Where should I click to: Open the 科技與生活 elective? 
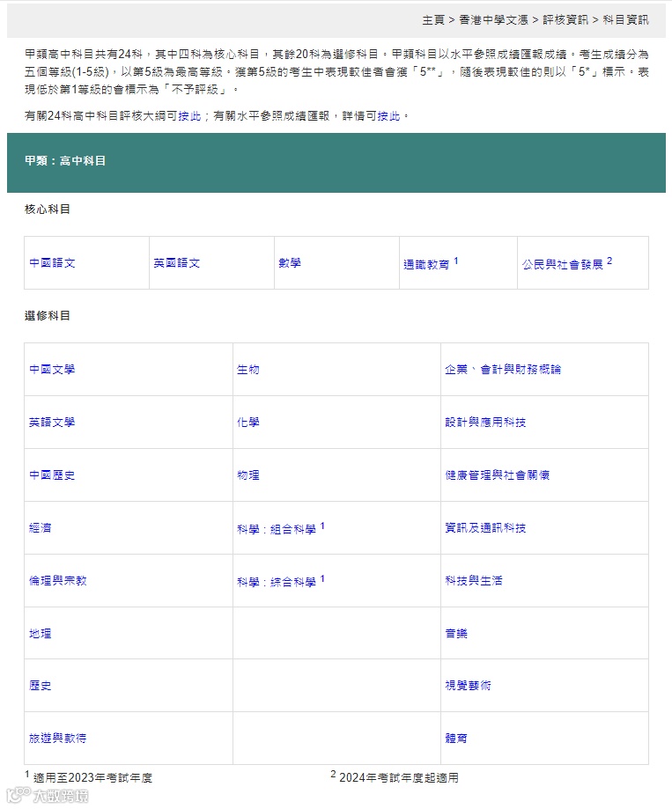(x=474, y=580)
